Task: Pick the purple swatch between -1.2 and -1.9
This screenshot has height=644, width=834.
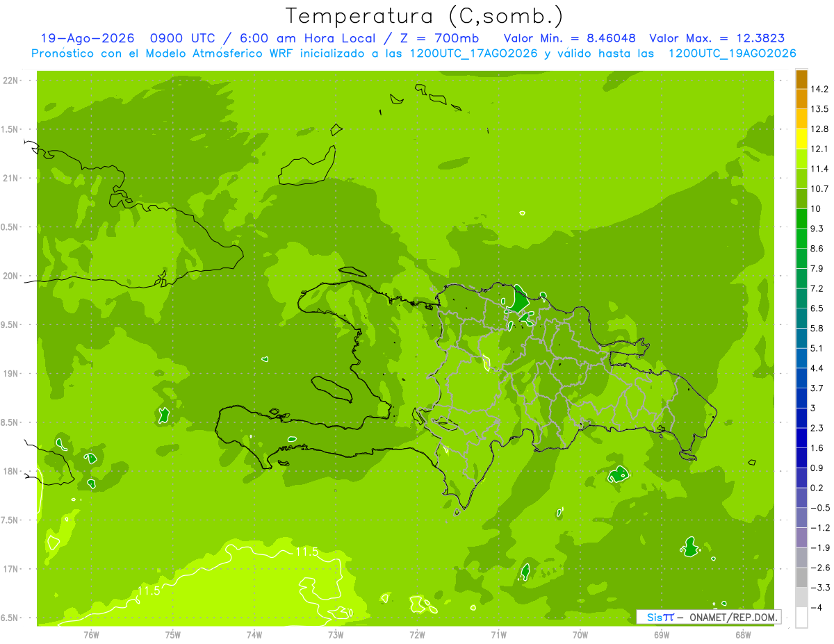Action: 801,537
